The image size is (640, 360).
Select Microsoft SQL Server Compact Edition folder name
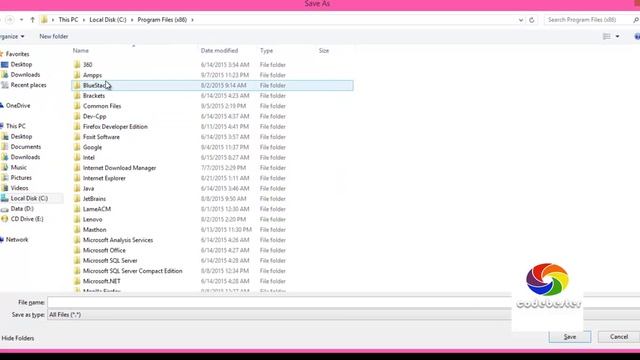tap(133, 271)
